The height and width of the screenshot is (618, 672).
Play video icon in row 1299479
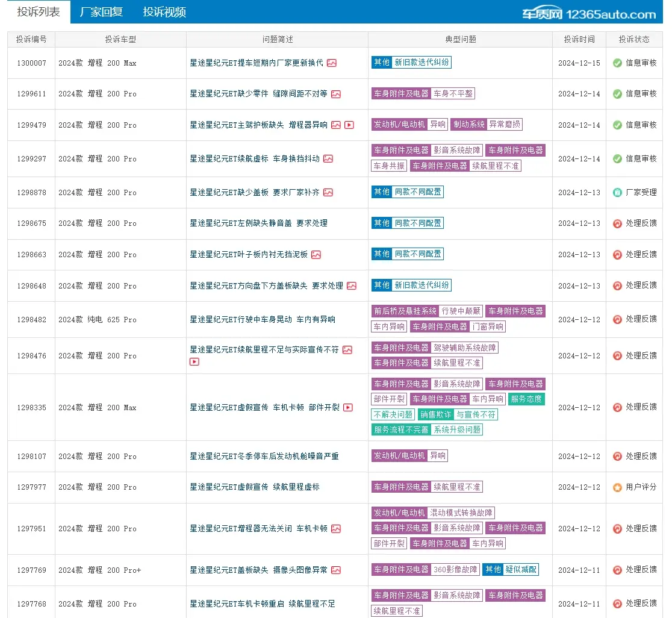tap(349, 125)
